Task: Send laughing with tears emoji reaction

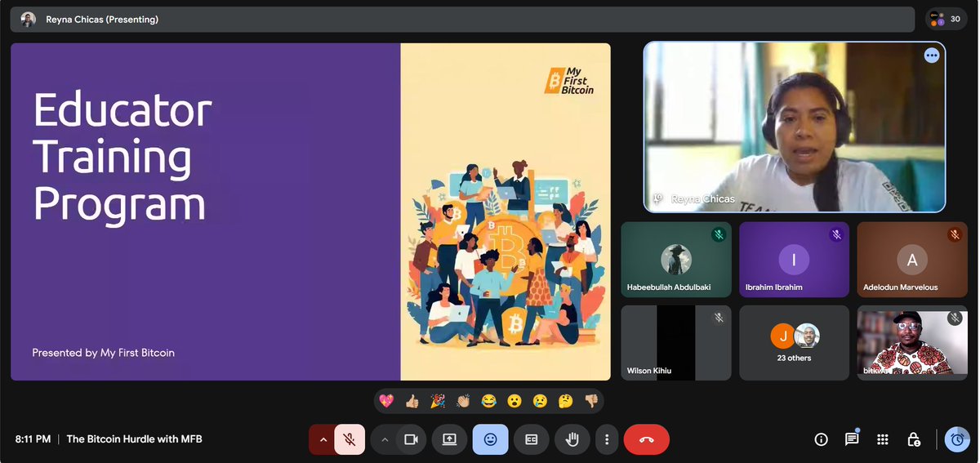Action: [488, 401]
